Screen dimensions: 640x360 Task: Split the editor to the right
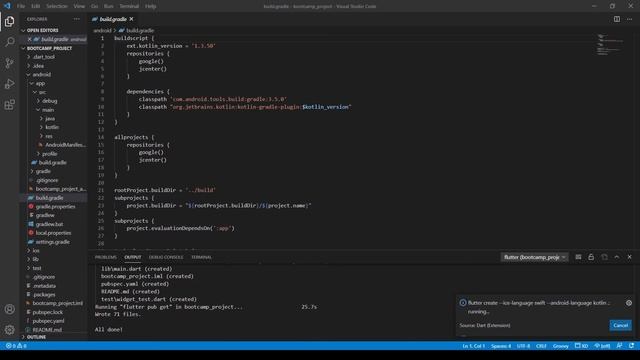coord(617,19)
